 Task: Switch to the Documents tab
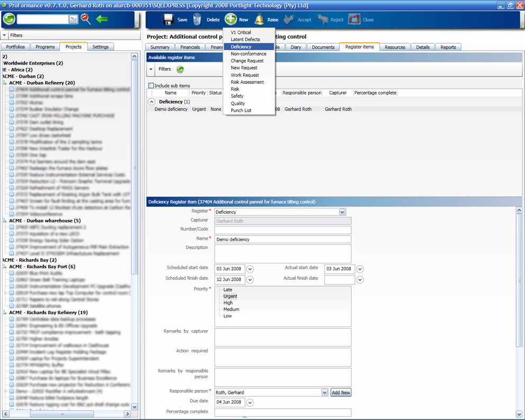[323, 47]
